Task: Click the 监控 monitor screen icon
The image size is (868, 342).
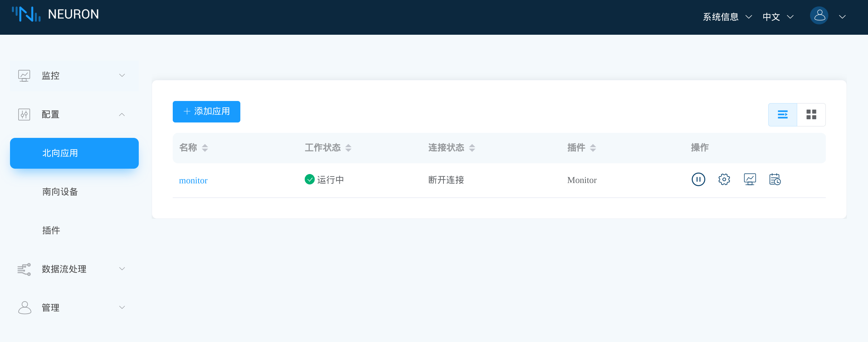Action: pos(24,76)
